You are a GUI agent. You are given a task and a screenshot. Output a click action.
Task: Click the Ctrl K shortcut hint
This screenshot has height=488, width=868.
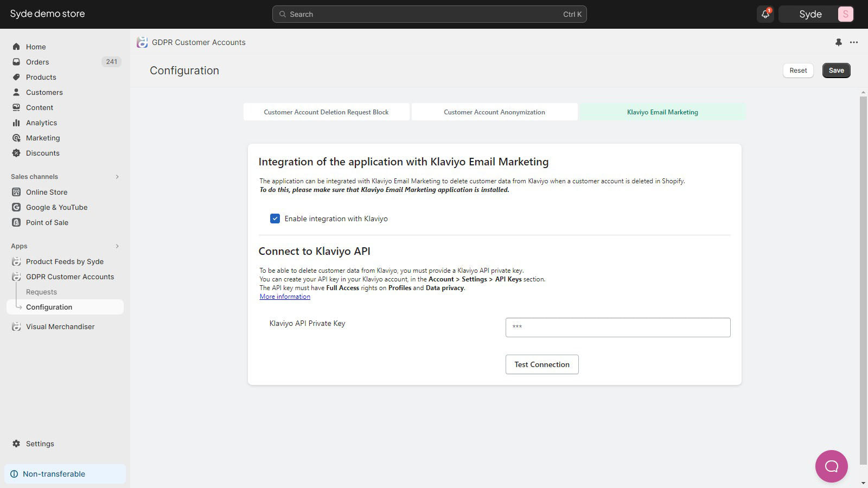click(x=572, y=14)
